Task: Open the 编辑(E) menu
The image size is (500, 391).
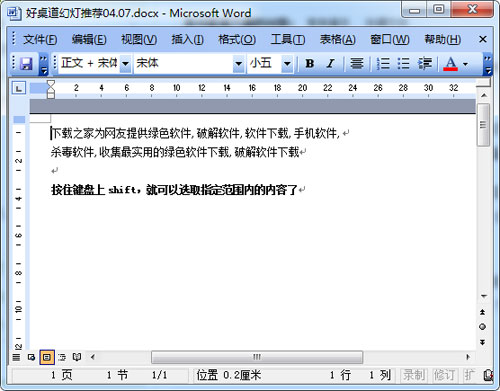Action: [89, 40]
